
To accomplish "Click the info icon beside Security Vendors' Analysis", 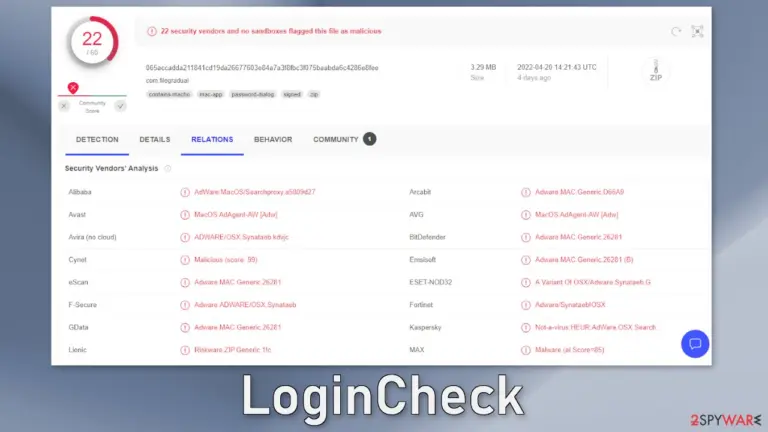I will point(168,168).
